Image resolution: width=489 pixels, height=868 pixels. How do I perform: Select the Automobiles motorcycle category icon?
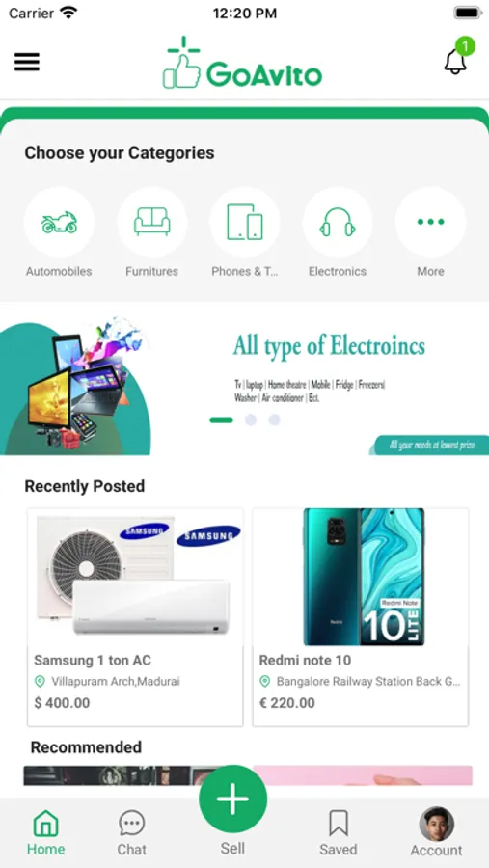click(x=59, y=222)
